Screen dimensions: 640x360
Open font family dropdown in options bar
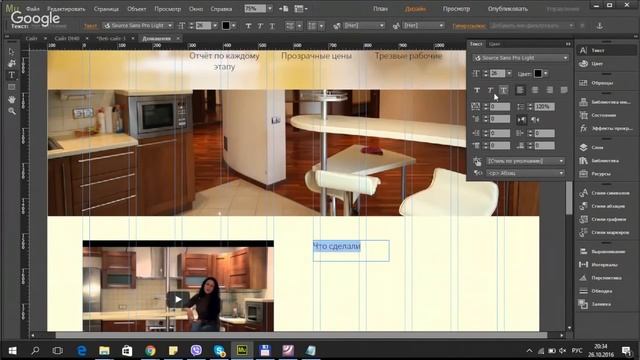point(138,25)
